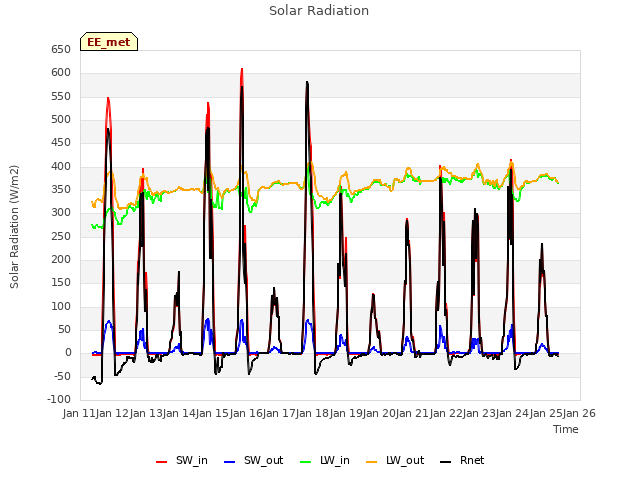This screenshot has height=480, width=640.
Task: Click the 450 y-axis tick label
Action: point(61,143)
